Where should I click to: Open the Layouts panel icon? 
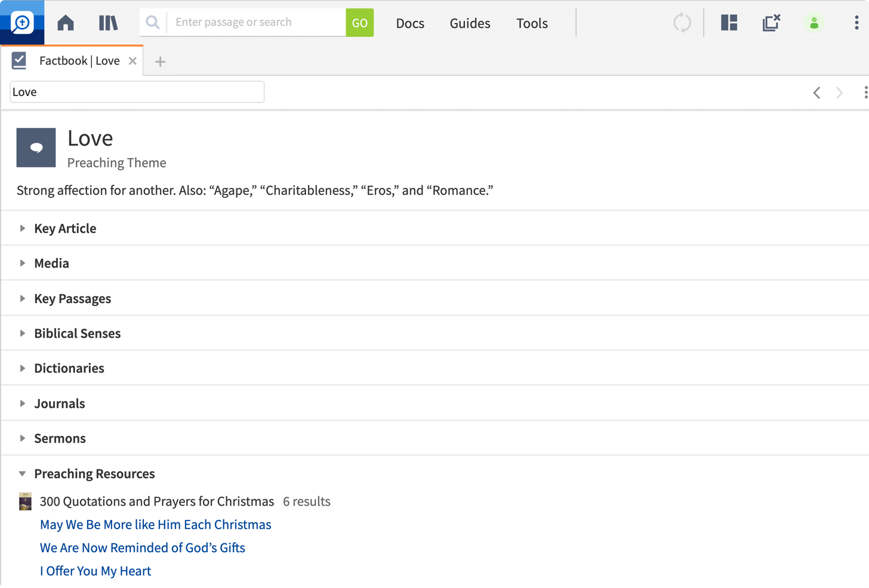tap(729, 23)
